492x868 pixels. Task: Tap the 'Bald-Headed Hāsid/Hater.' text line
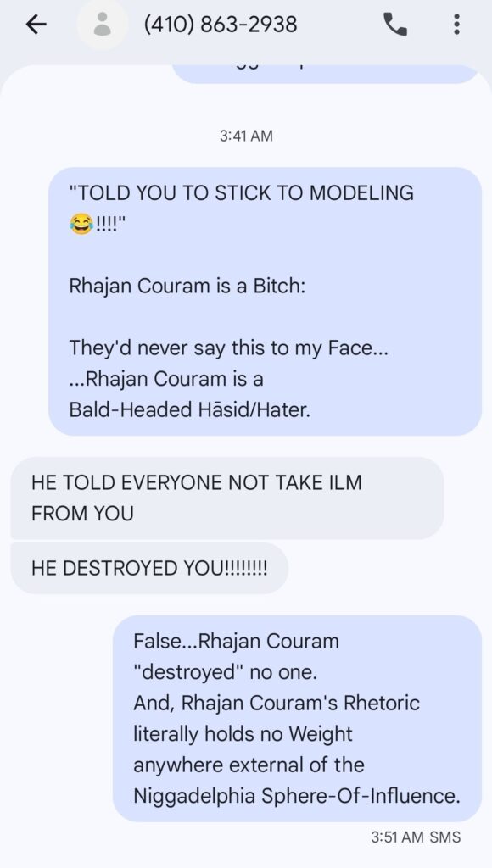click(189, 409)
